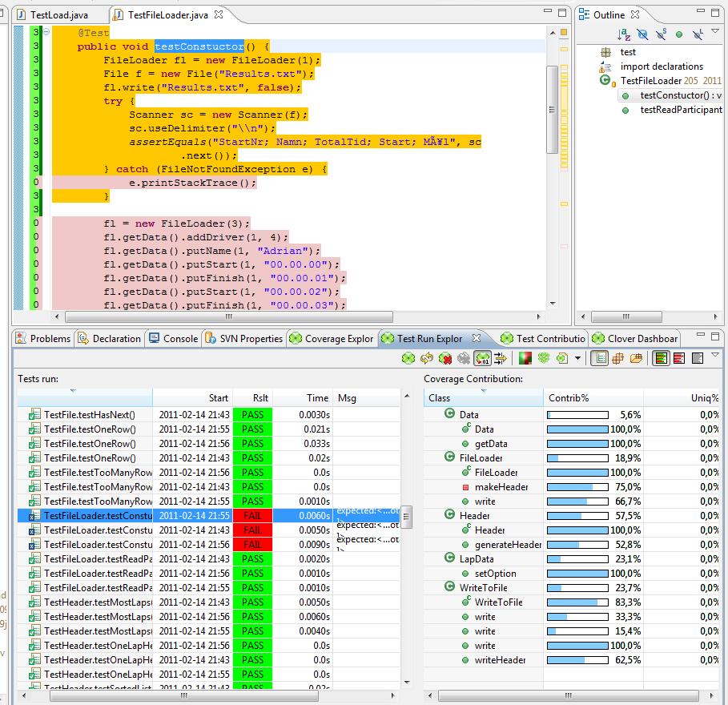The width and height of the screenshot is (728, 705).
Task: Close the Test Run Explorer tab
Action: (477, 338)
